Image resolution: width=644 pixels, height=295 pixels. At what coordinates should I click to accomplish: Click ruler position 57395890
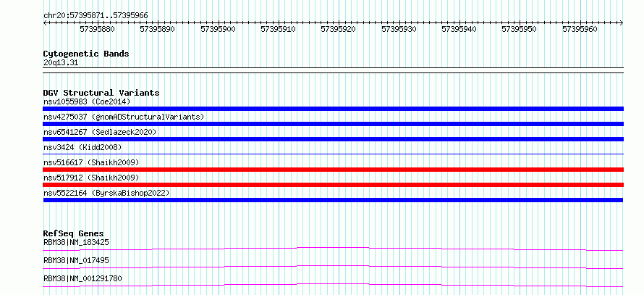coord(158,29)
